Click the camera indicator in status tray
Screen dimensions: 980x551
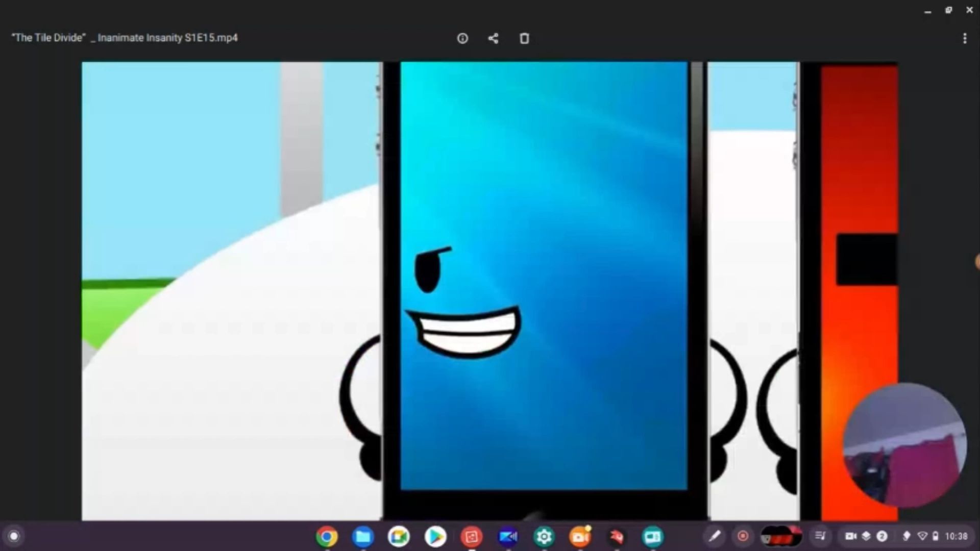coord(850,536)
